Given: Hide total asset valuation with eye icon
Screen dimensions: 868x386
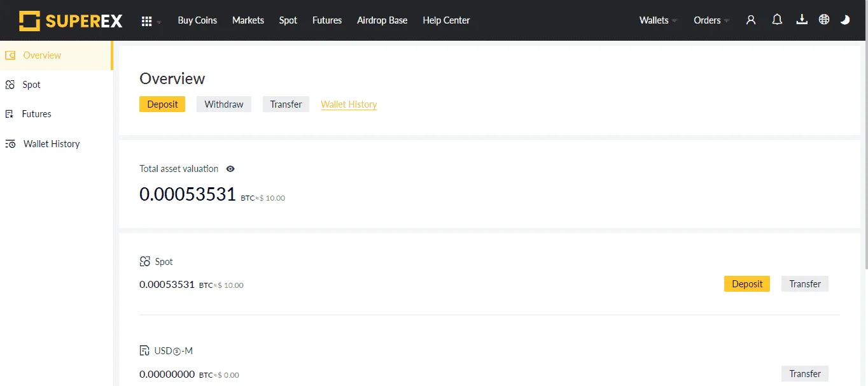Looking at the screenshot, I should click(230, 169).
